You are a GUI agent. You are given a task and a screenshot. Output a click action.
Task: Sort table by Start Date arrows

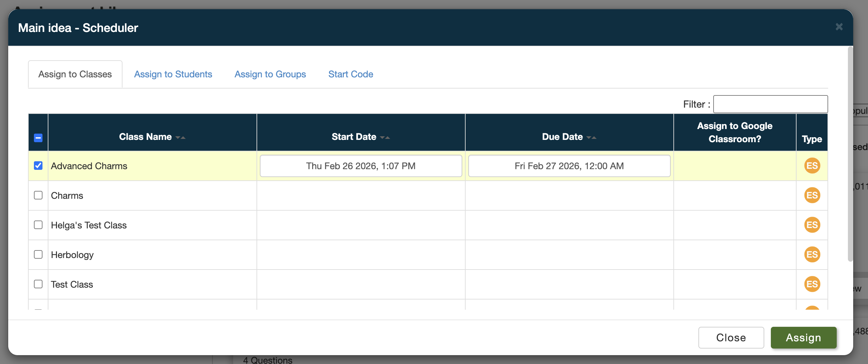point(385,137)
